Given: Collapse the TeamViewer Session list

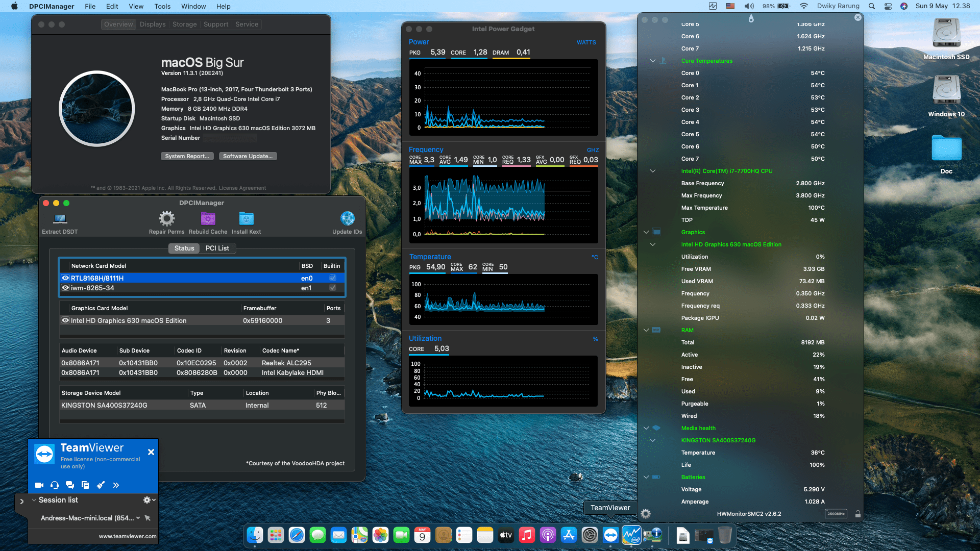Looking at the screenshot, I should (34, 500).
